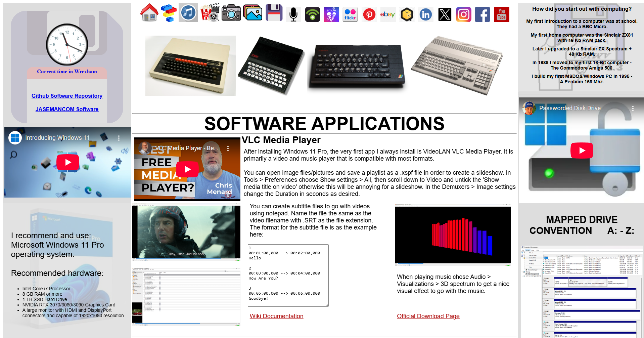Image resolution: width=644 pixels, height=338 pixels.
Task: Click the VLC Media Player section heading
Action: pos(281,140)
